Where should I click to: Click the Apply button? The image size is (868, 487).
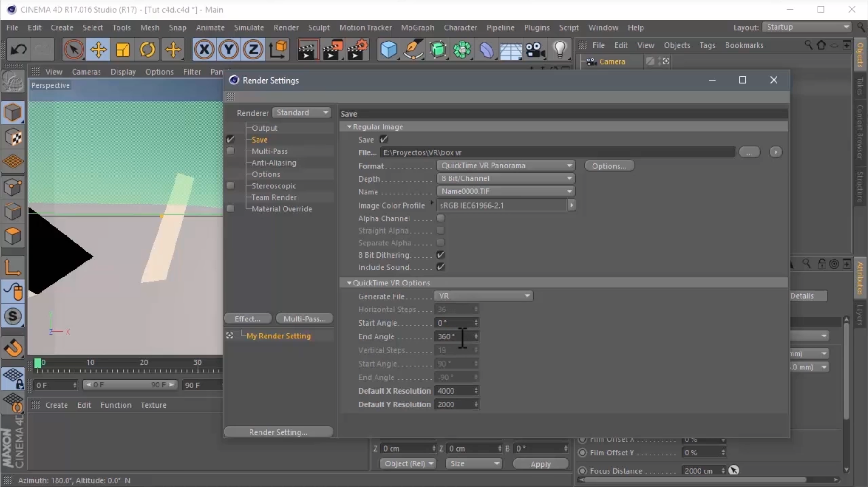coord(540,464)
